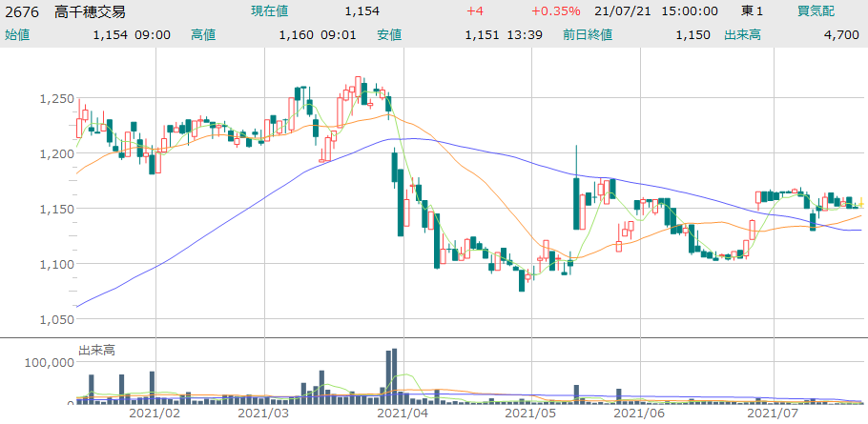Click the 2021/07 date axis label
This screenshot has width=868, height=424.
pos(772,414)
